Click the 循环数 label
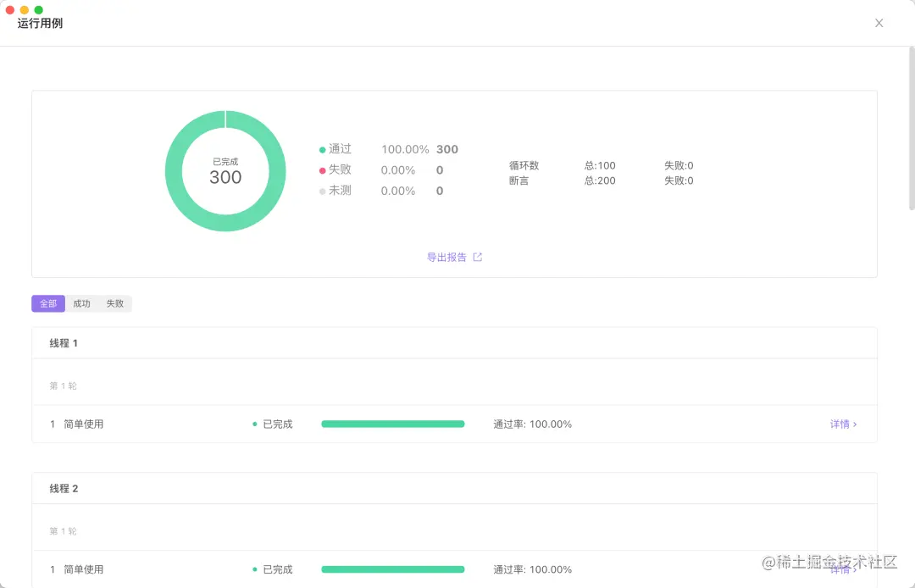915x588 pixels. click(524, 166)
